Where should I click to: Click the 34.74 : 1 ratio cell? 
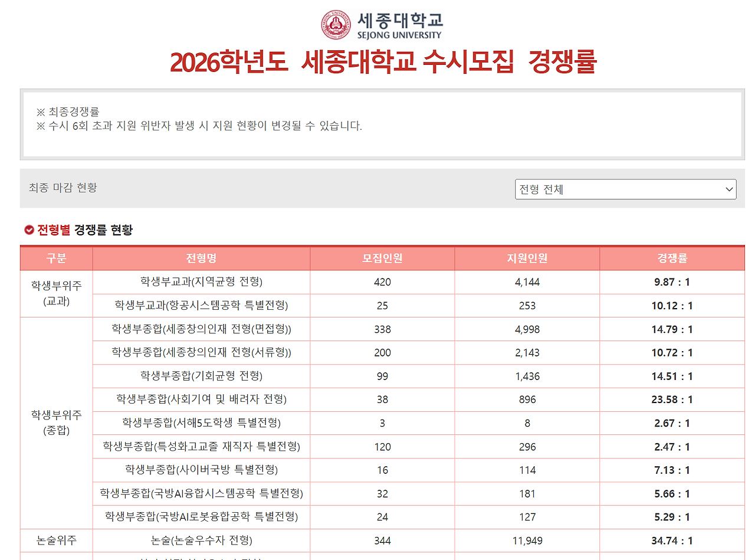672,541
